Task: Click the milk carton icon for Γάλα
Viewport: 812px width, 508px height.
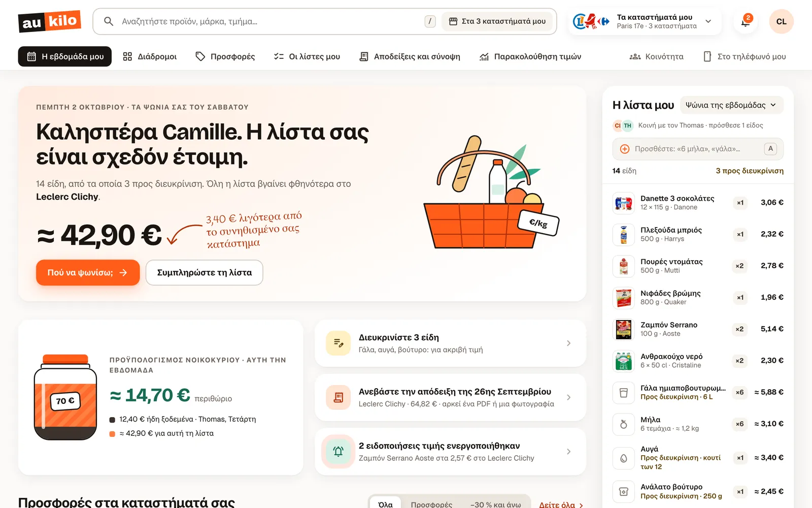Action: 624,392
